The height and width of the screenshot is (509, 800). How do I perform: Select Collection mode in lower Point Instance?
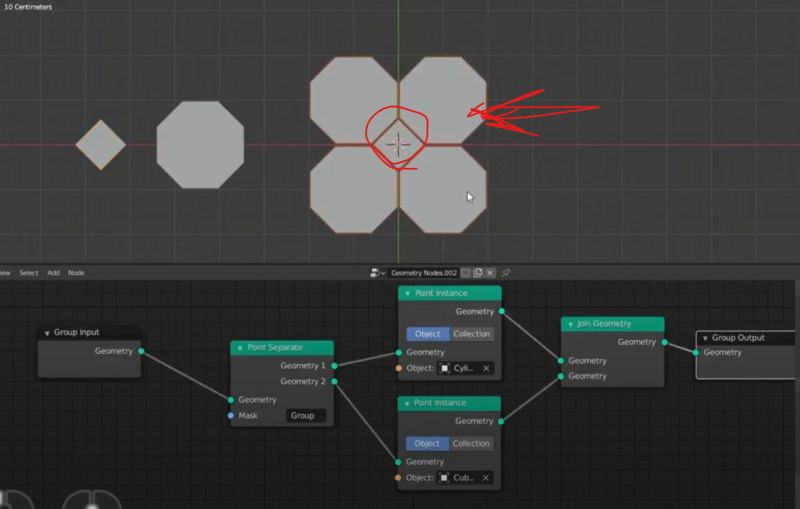(x=471, y=444)
